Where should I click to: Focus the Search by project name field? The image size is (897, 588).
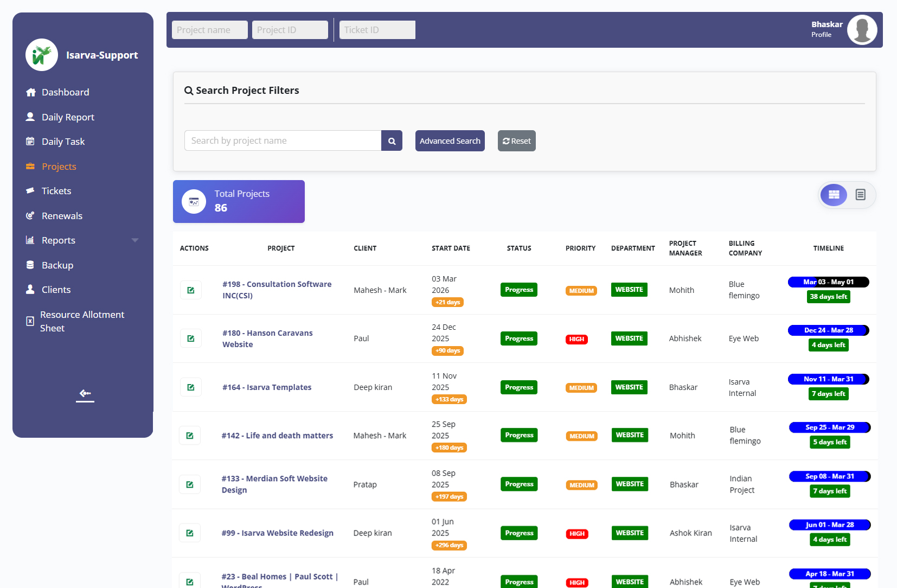[x=283, y=141]
